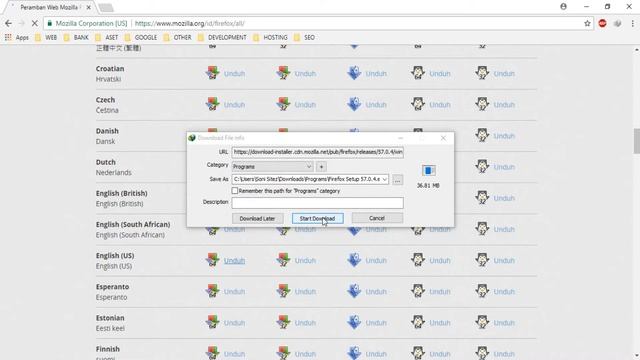
Task: Close the Peramban Web Mozilla tab
Action: click(x=89, y=7)
